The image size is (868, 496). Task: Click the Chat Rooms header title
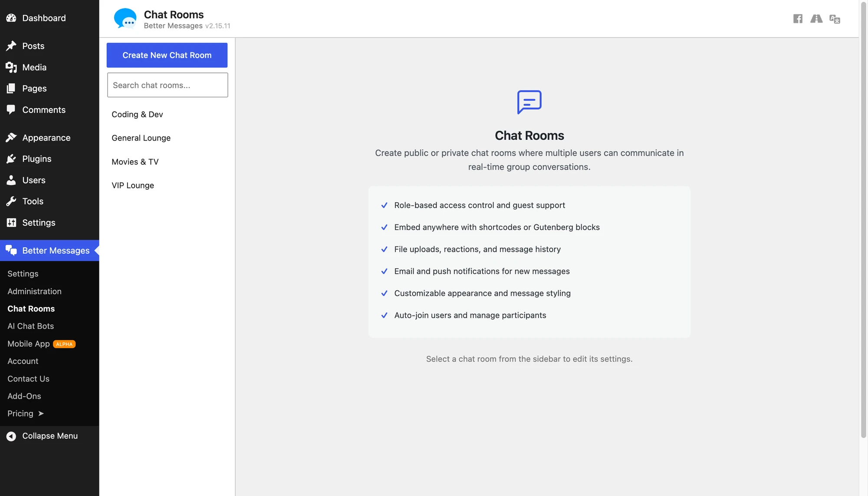(174, 15)
